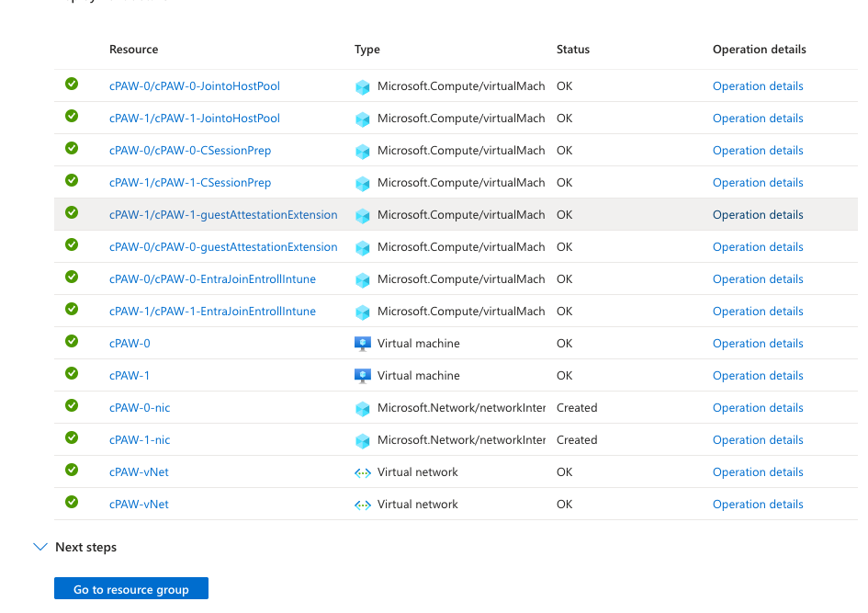Click green checkmark for cPAW-1-CSessionPrep
The width and height of the screenshot is (868, 613).
click(x=72, y=180)
